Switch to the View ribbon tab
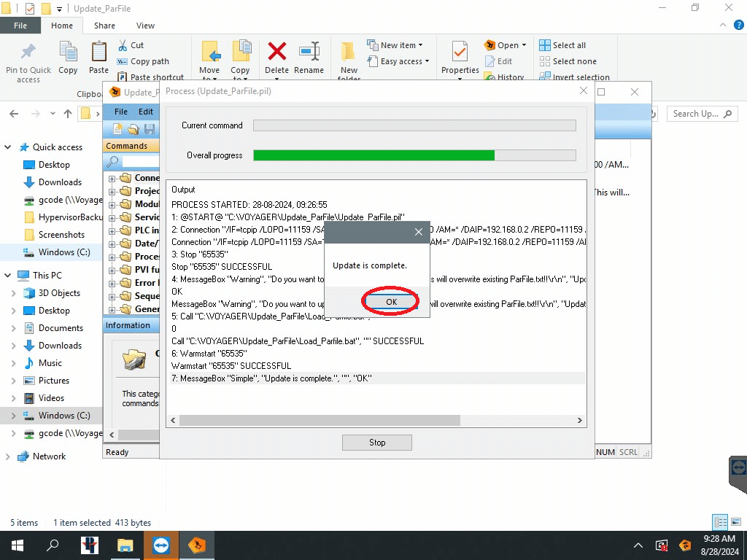 coord(145,26)
